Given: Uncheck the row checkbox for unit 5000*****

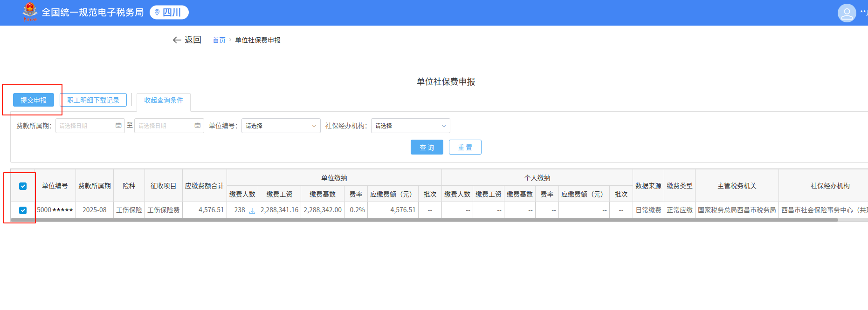Looking at the screenshot, I should click(x=23, y=210).
